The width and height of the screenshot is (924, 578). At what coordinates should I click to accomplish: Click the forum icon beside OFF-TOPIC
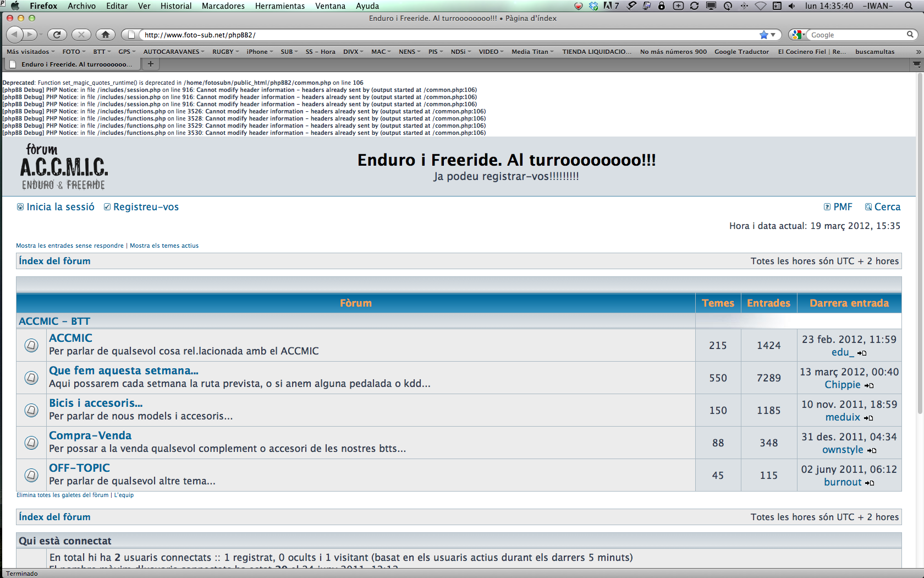pyautogui.click(x=31, y=475)
